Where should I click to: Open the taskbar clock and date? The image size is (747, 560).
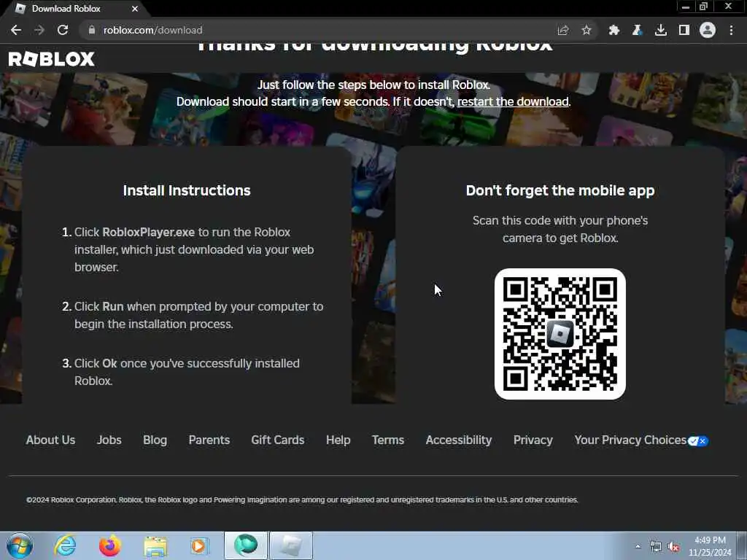(x=710, y=546)
